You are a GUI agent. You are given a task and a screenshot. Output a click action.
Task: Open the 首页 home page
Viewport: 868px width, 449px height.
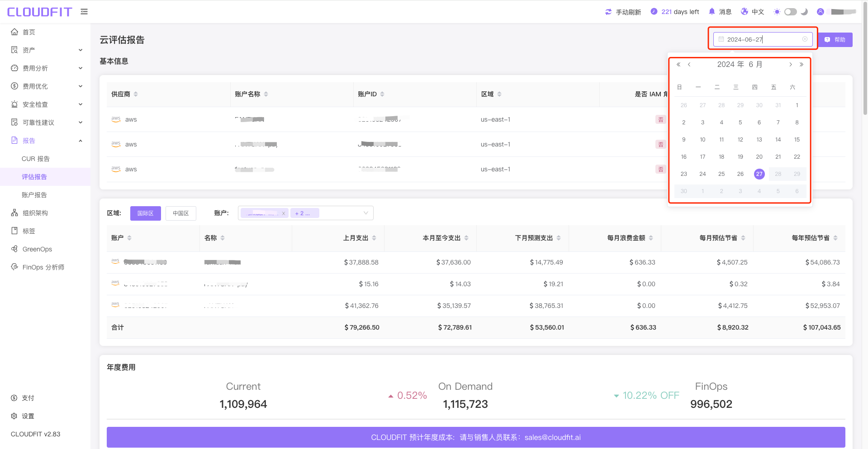click(45, 32)
